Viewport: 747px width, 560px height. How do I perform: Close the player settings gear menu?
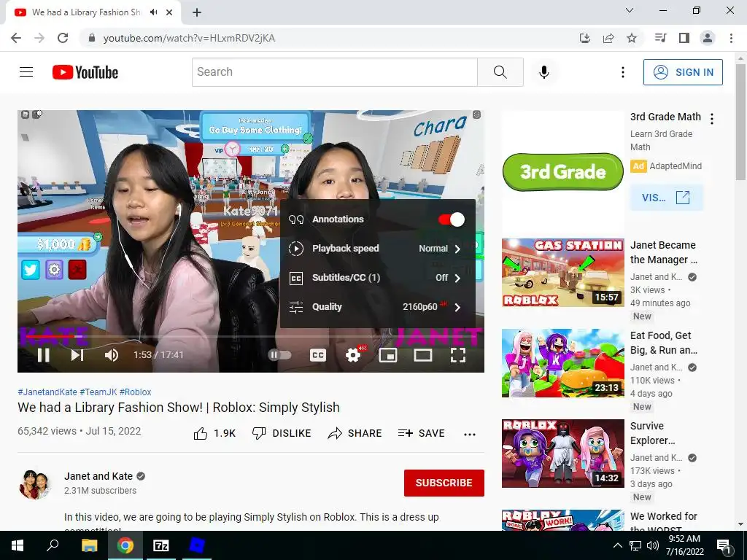353,355
